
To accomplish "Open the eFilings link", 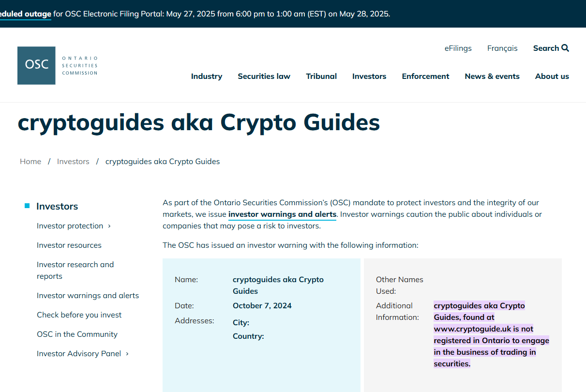I will tap(458, 48).
